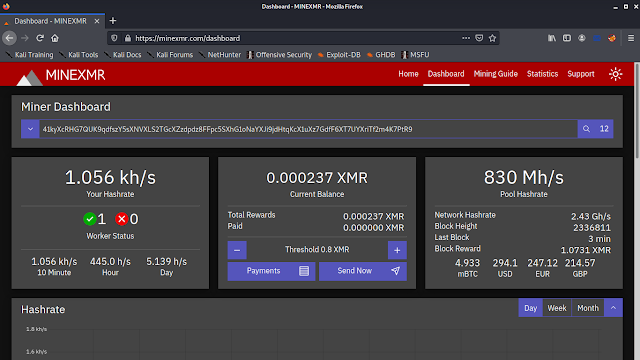Viewport: 640px width, 360px height.
Task: Open Kali Training bookmark
Action: [29, 55]
